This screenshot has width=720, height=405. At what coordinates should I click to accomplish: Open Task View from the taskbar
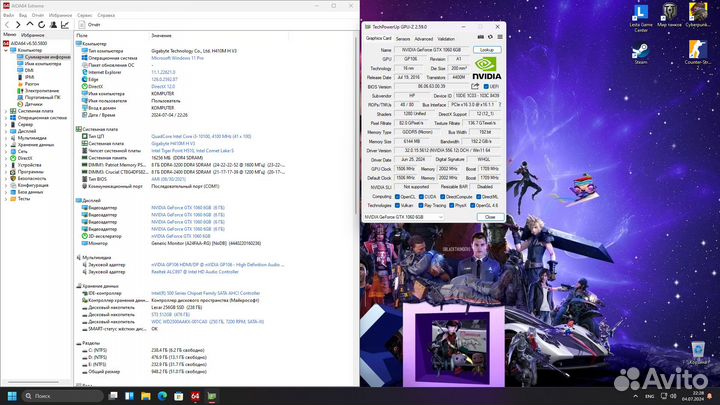click(x=112, y=396)
